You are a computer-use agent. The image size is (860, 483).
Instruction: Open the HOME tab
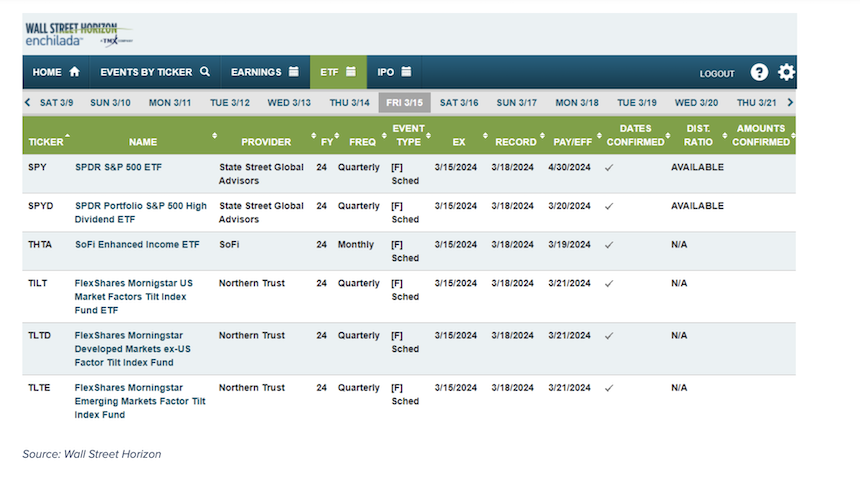tap(56, 72)
